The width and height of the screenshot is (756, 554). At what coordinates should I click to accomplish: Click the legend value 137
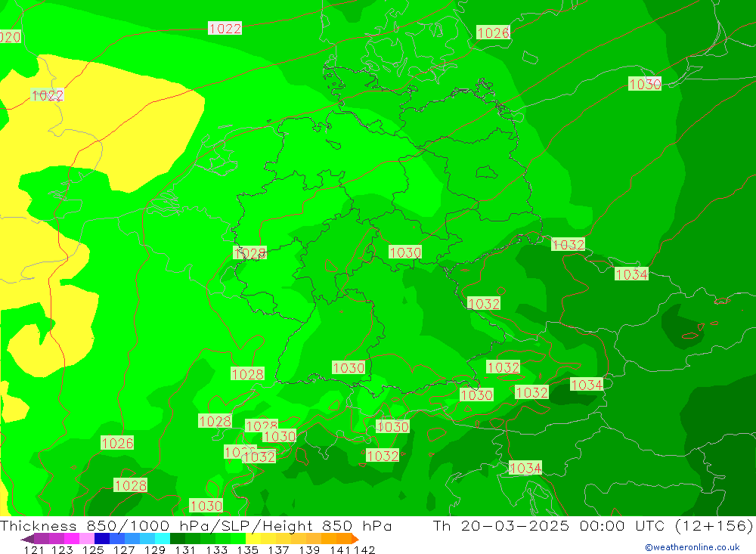[278, 549]
